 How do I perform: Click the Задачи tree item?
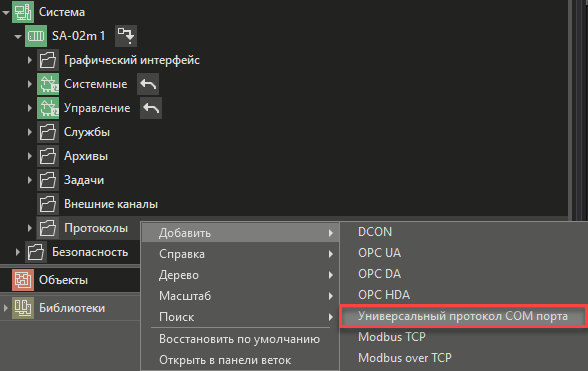(84, 180)
